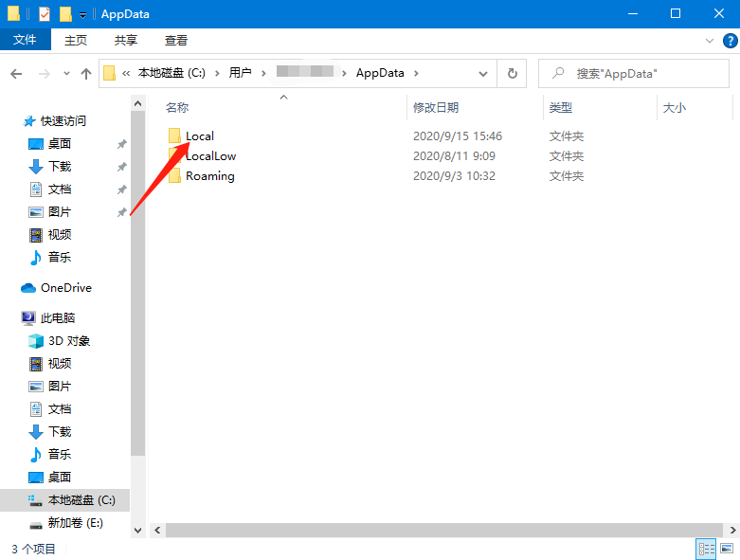The height and width of the screenshot is (560, 740).
Task: Sort by 修改日期 column header
Action: point(436,108)
